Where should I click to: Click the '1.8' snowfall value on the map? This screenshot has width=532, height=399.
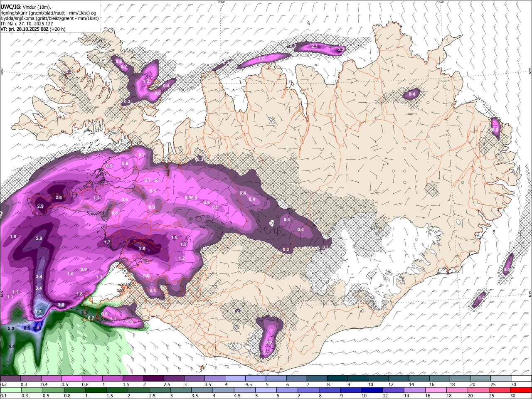coord(80,294)
